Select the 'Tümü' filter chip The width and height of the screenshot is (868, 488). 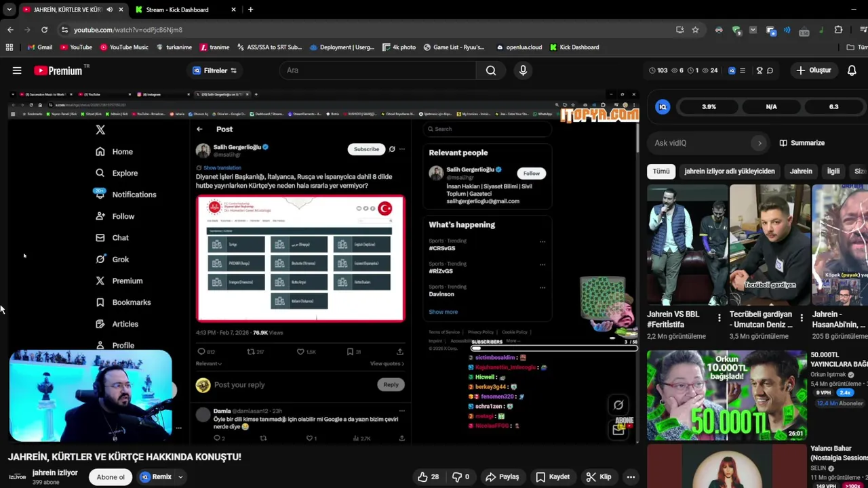coord(661,171)
